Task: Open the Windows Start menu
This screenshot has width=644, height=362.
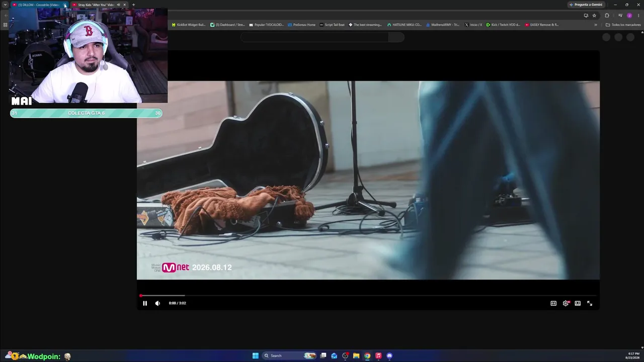Action: click(x=256, y=355)
